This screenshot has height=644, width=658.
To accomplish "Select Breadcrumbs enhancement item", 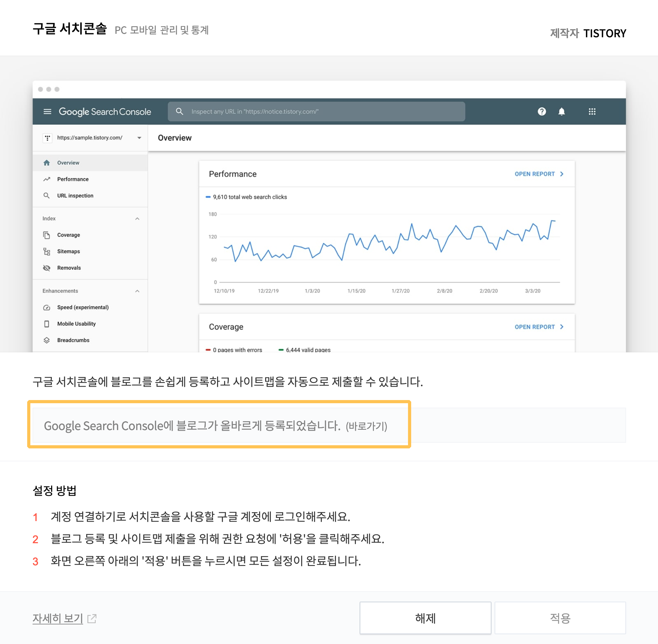I will point(73,340).
